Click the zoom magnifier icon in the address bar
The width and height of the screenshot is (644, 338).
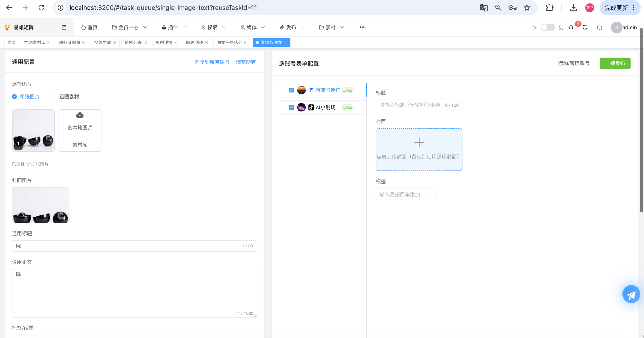498,8
